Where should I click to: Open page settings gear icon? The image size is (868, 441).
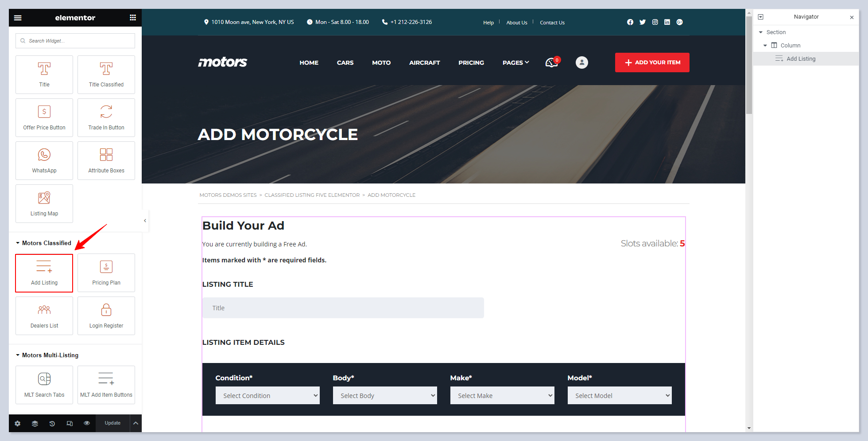pos(18,423)
